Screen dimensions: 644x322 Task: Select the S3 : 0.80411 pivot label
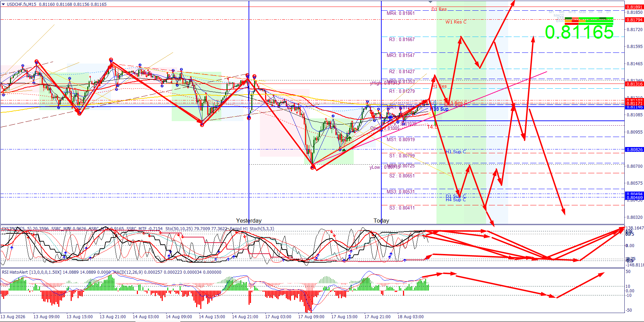(x=402, y=208)
